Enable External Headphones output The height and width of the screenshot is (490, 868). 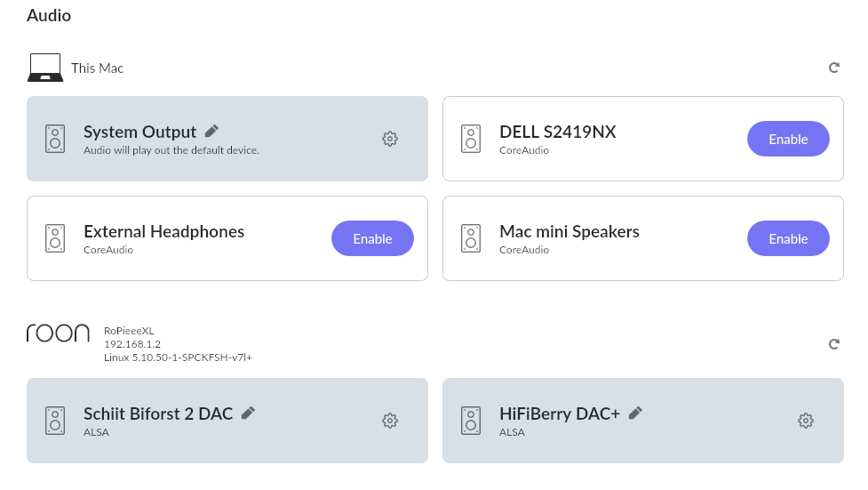372,238
